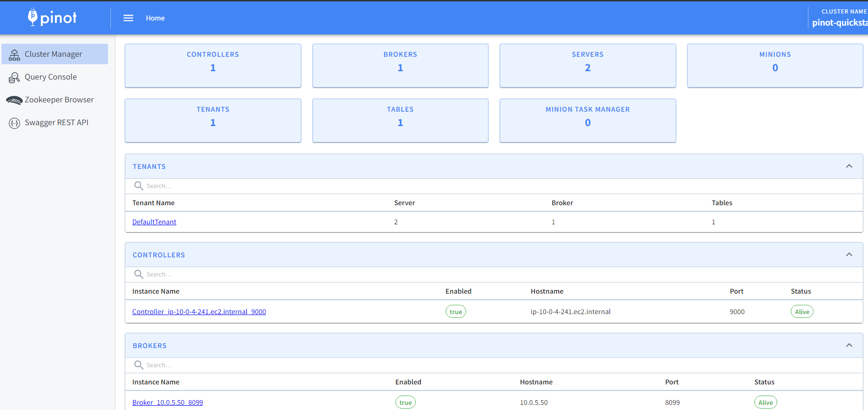Collapse the Brokers section chevron

coord(849,345)
